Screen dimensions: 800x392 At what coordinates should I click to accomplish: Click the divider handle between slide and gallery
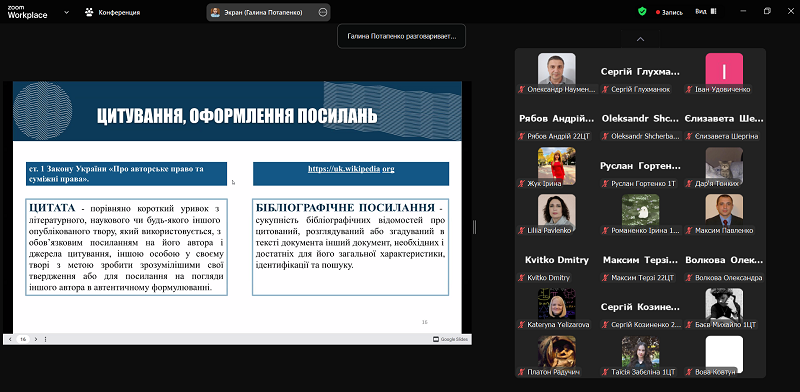(474, 227)
